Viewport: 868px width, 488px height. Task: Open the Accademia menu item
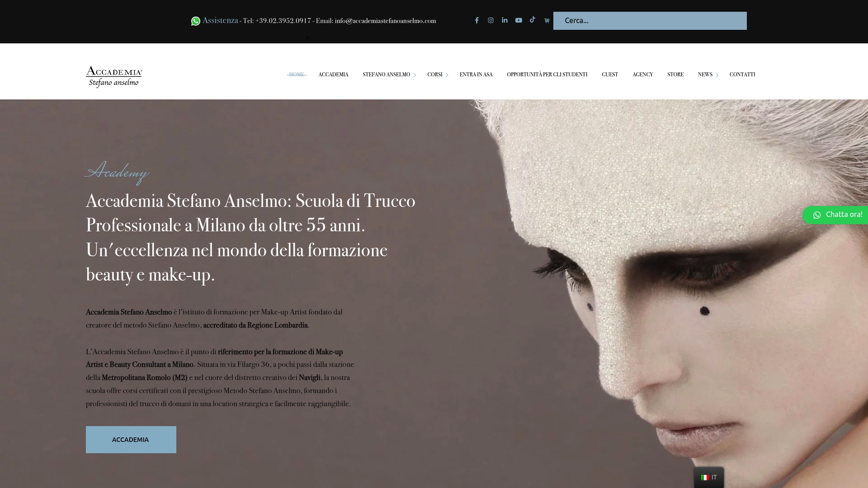pos(333,75)
